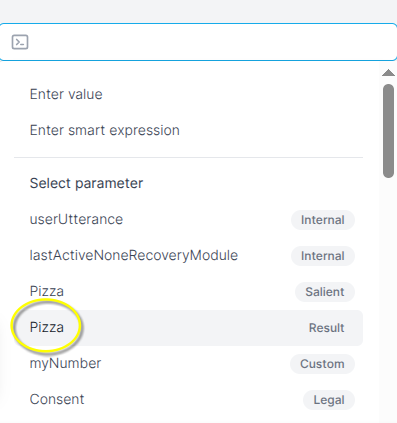
Task: Select the highlighted Pizza Result parameter
Action: click(x=188, y=328)
